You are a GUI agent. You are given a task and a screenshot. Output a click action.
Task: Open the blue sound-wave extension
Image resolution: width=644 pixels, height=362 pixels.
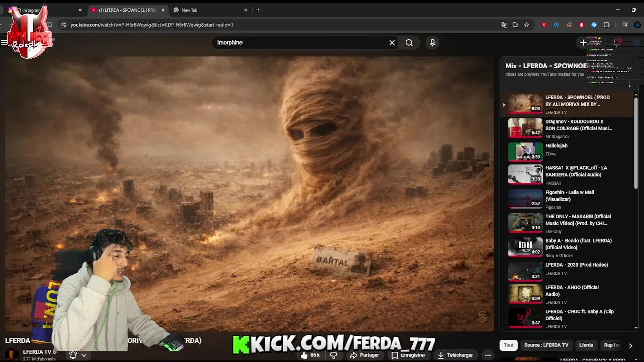coord(556,24)
